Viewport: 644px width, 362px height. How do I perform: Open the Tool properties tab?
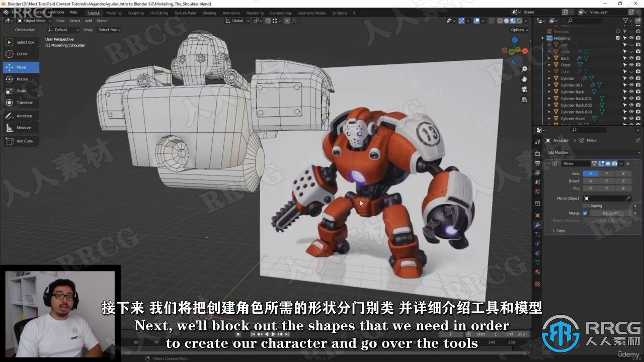[538, 142]
